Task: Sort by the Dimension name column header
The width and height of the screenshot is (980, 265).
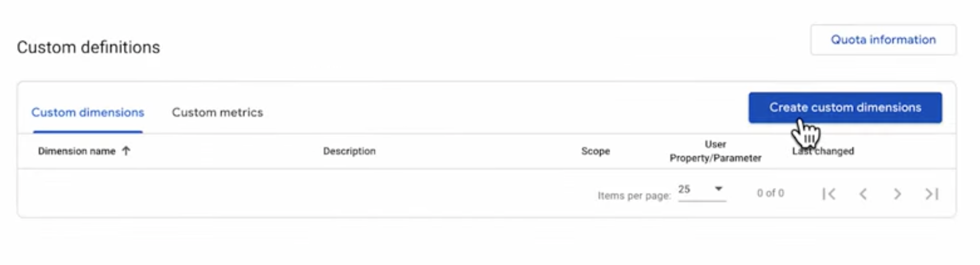Action: click(77, 151)
